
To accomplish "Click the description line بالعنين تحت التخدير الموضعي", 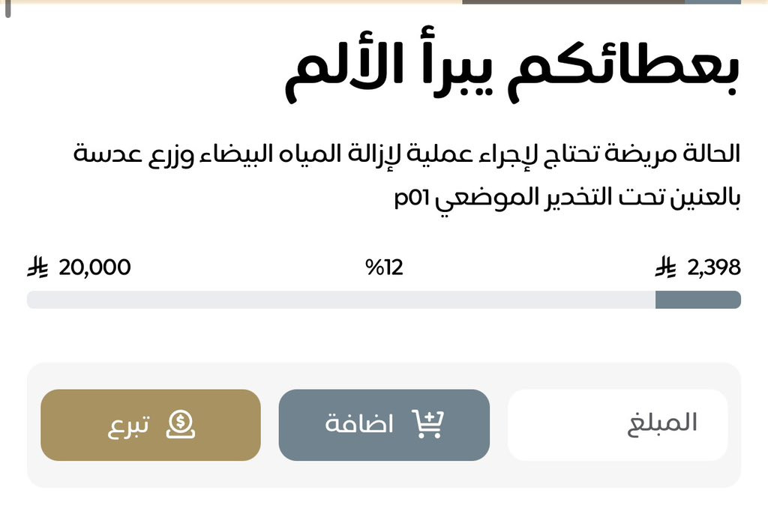I will click(x=587, y=199).
